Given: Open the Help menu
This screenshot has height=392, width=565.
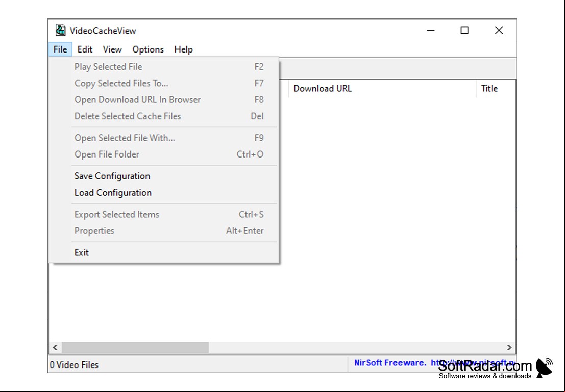Looking at the screenshot, I should point(183,49).
